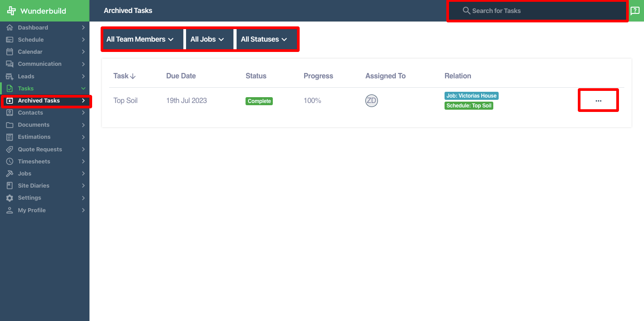Click the Top Soil task name
The height and width of the screenshot is (321, 644).
(x=126, y=101)
